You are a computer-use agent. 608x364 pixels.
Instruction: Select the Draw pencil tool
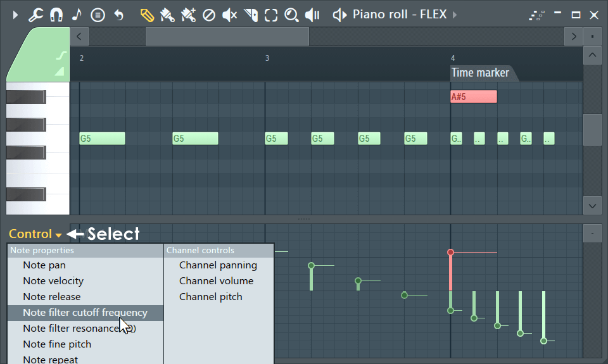pos(147,15)
